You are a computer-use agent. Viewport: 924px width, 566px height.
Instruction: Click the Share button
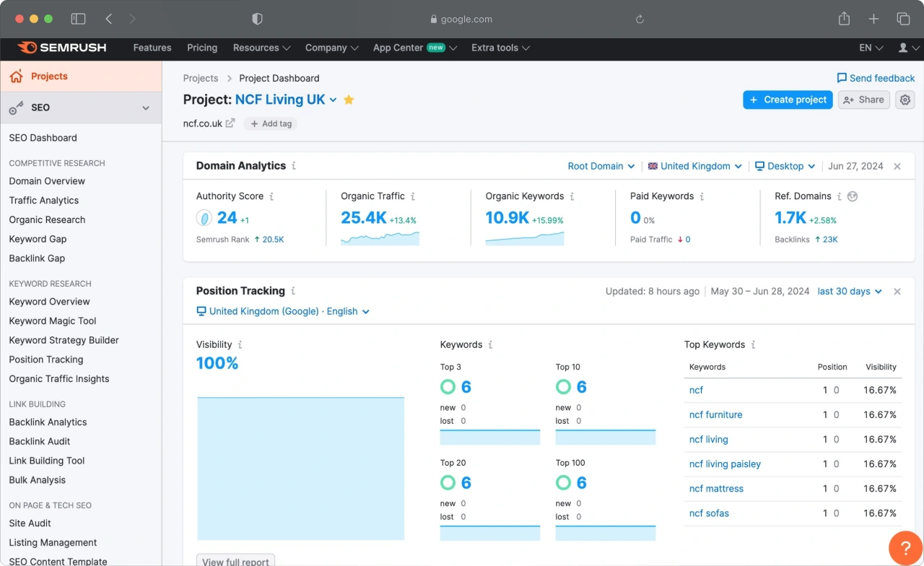(x=863, y=100)
